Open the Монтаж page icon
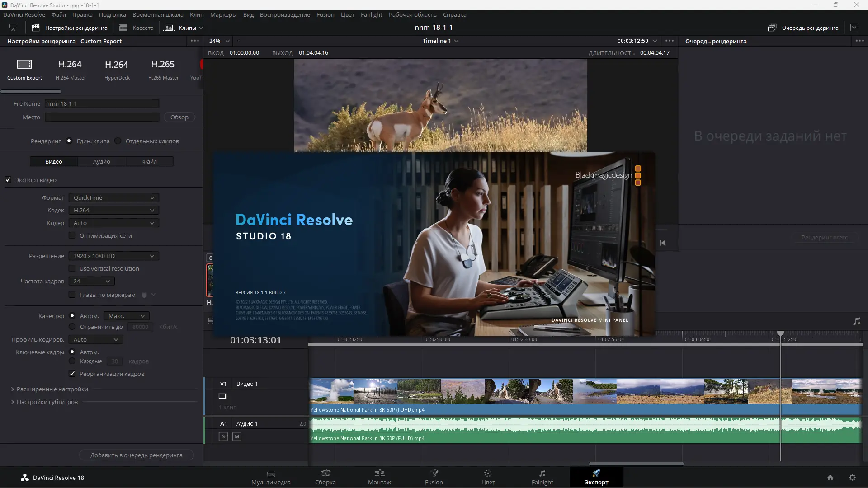868x488 pixels. pos(379,474)
